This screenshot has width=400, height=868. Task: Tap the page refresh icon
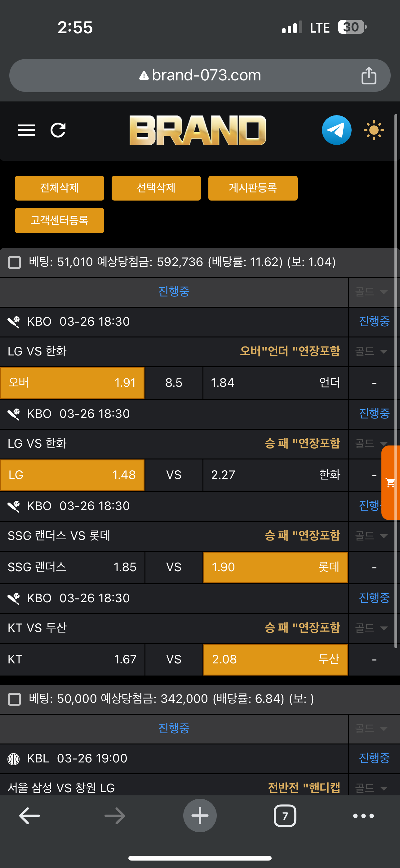click(x=58, y=130)
